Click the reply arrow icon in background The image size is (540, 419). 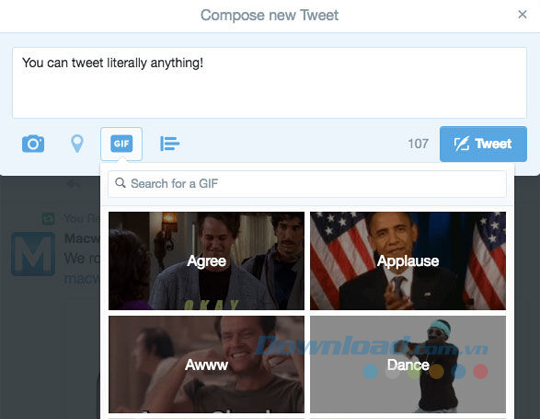(73, 184)
